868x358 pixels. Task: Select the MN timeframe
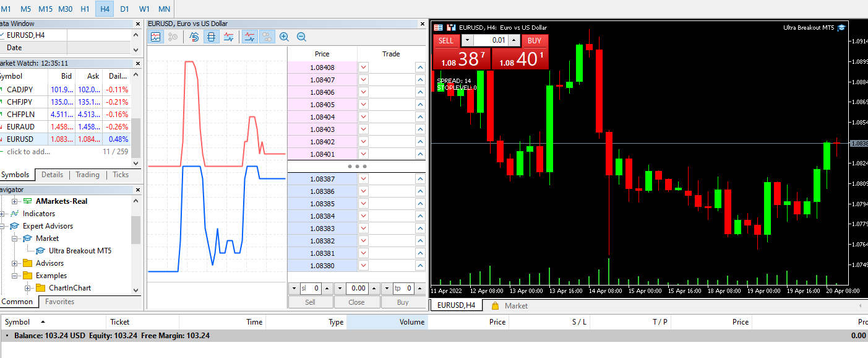164,9
